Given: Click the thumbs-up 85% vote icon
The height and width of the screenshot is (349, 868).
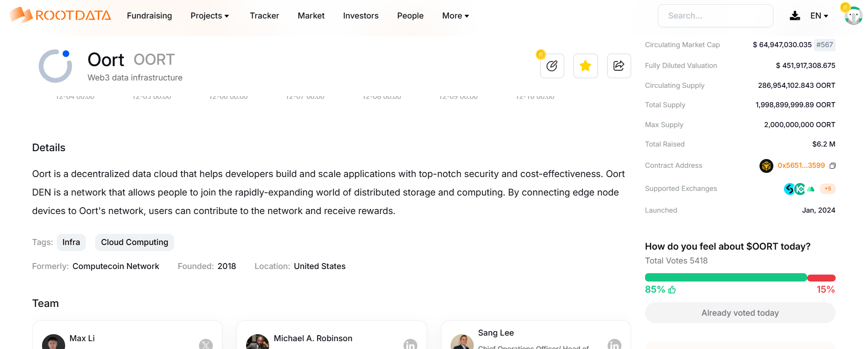Looking at the screenshot, I should click(672, 290).
